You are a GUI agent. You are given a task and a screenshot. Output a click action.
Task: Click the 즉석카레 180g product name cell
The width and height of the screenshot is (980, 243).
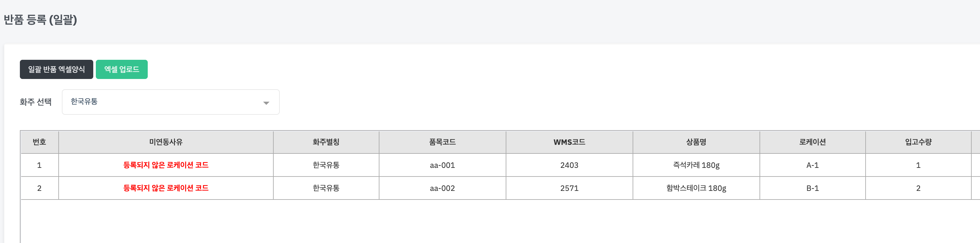696,165
